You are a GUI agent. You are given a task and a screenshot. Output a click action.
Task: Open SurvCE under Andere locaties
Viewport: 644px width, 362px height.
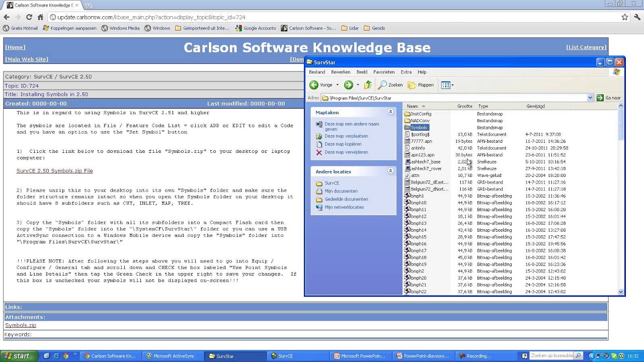pyautogui.click(x=332, y=183)
